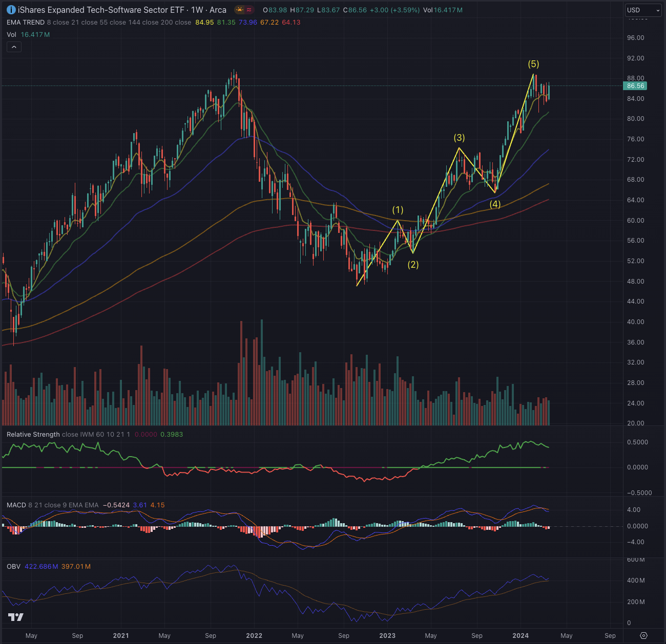The height and width of the screenshot is (644, 666).
Task: Click the iShares Expanded Tech-Software Sector ETF title
Action: tap(101, 10)
